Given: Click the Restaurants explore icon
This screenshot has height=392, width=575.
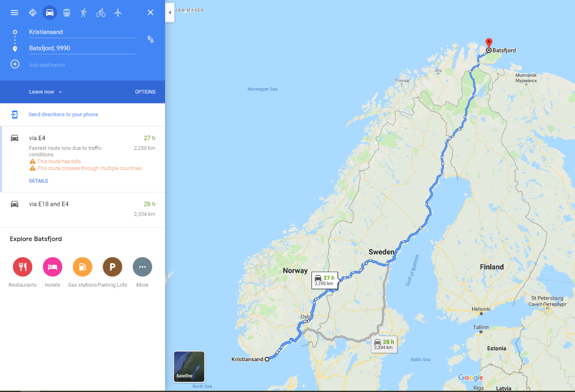Looking at the screenshot, I should click(x=23, y=267).
